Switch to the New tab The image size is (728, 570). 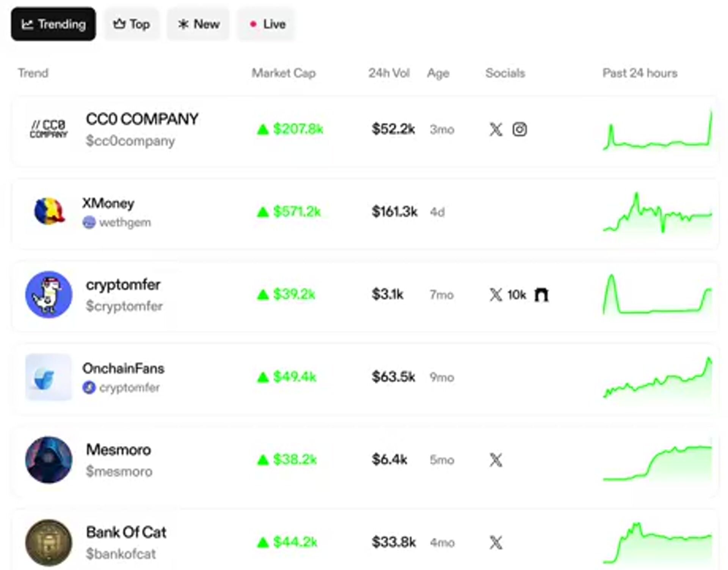pyautogui.click(x=198, y=24)
